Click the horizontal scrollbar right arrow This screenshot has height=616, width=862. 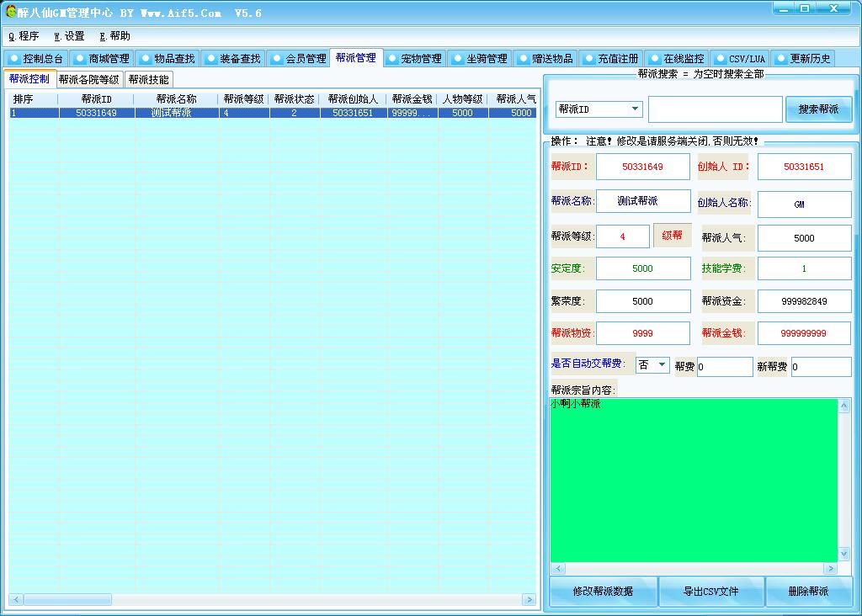(529, 600)
